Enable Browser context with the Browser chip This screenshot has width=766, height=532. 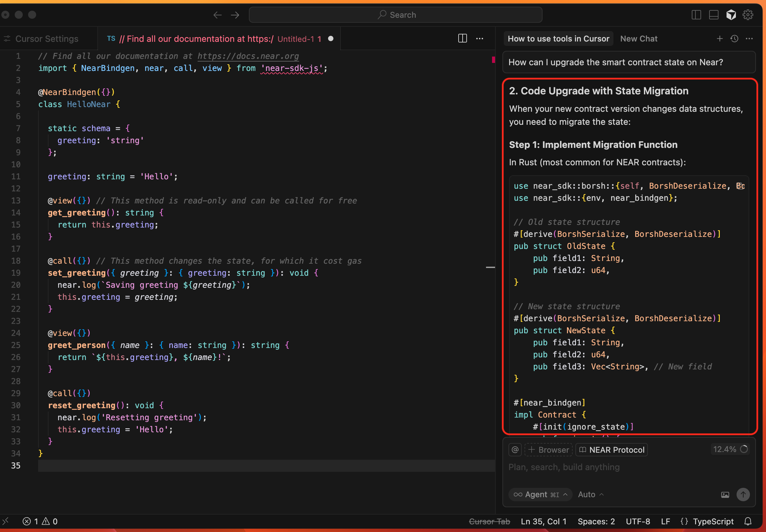click(x=548, y=449)
